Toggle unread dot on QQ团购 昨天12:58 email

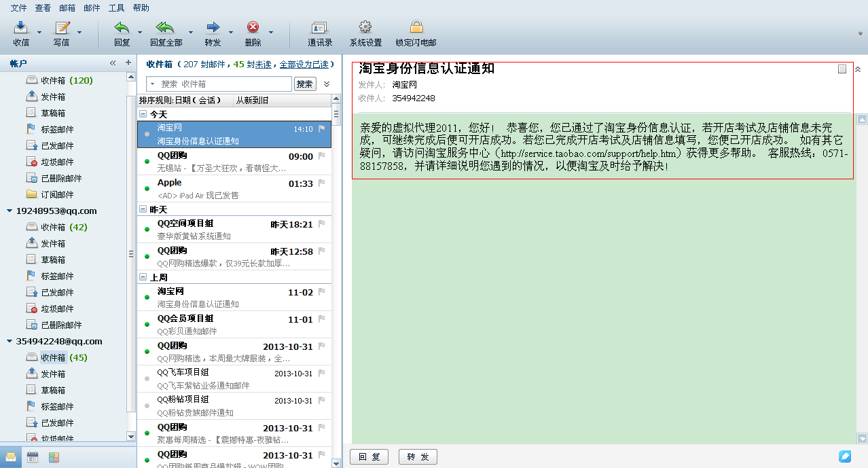coord(147,256)
